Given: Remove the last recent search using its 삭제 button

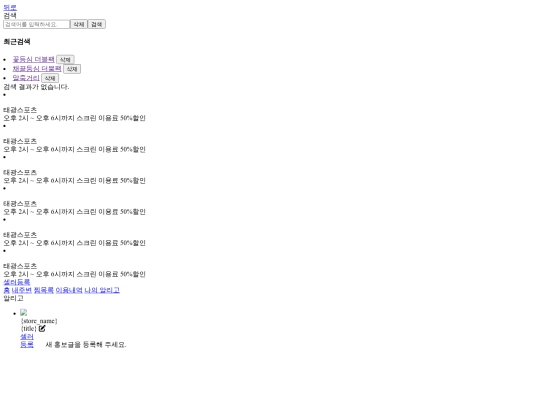Looking at the screenshot, I should coord(50,78).
